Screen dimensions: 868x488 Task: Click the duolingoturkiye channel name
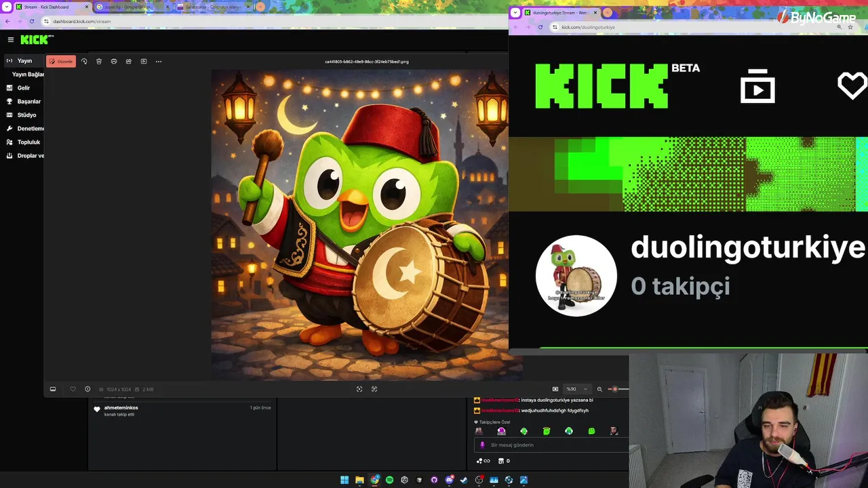(748, 247)
